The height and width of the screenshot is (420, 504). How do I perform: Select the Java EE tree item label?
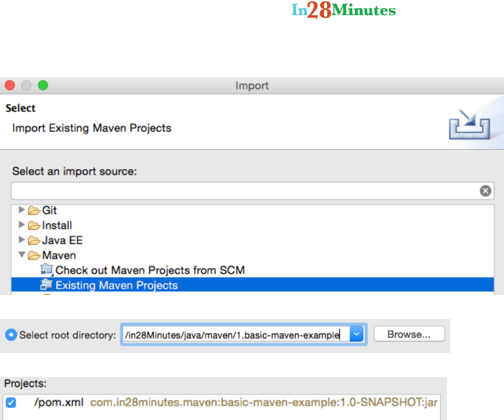pyautogui.click(x=62, y=240)
